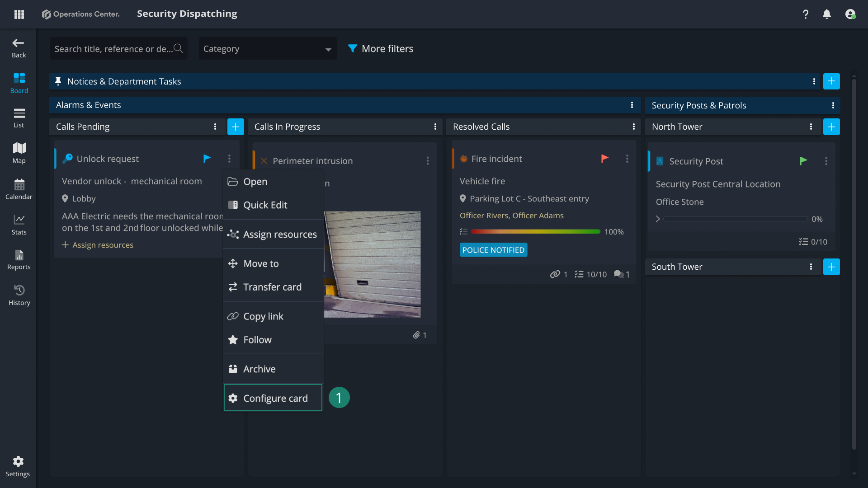The image size is (868, 488).
Task: Add a card to Calls Pending
Action: pyautogui.click(x=236, y=127)
